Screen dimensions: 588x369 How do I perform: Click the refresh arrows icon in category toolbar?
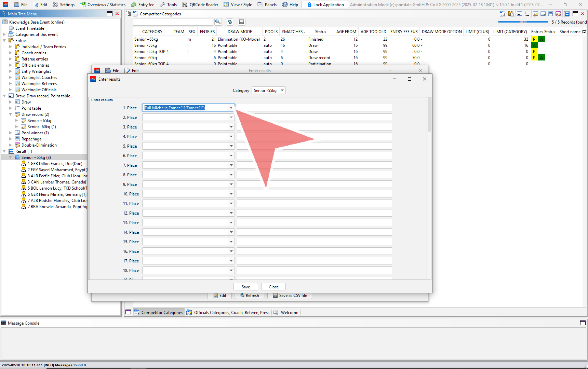pyautogui.click(x=230, y=22)
